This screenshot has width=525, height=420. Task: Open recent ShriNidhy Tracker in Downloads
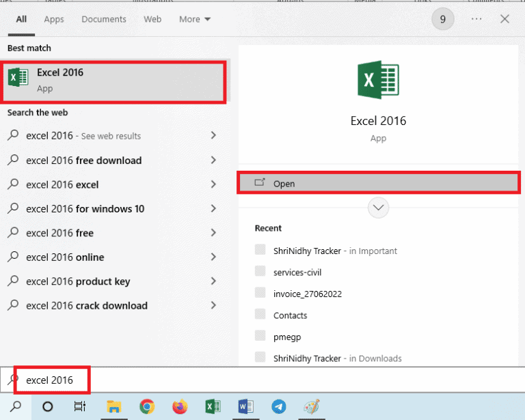point(337,359)
